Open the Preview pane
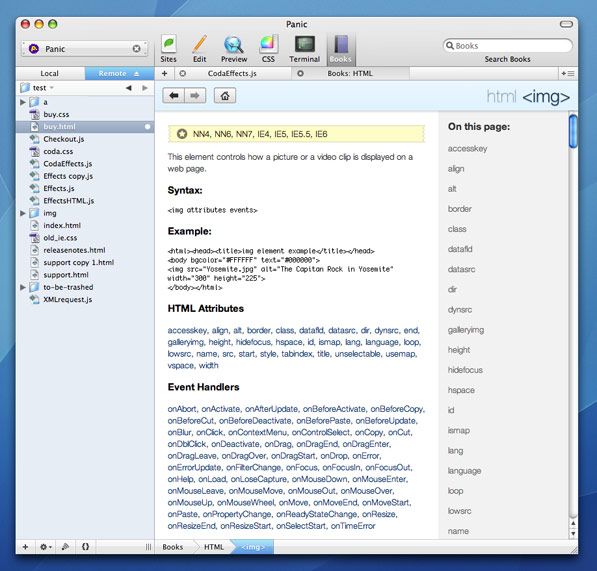The width and height of the screenshot is (597, 571). tap(234, 49)
